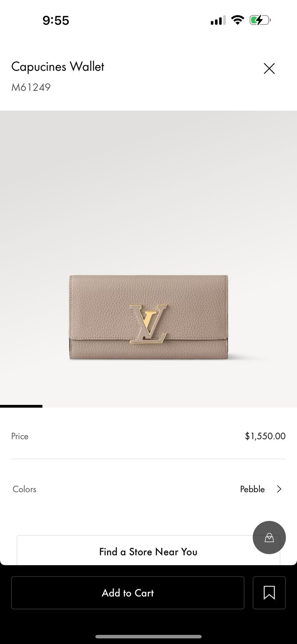297x644 pixels.
Task: Tap the Capucines Wallet title
Action: tap(58, 66)
